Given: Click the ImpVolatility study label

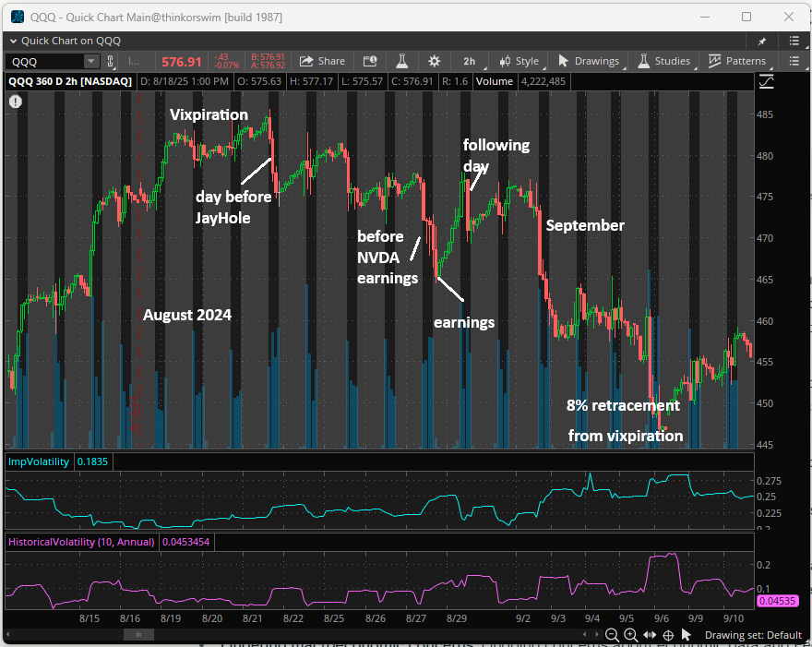Looking at the screenshot, I should [39, 461].
